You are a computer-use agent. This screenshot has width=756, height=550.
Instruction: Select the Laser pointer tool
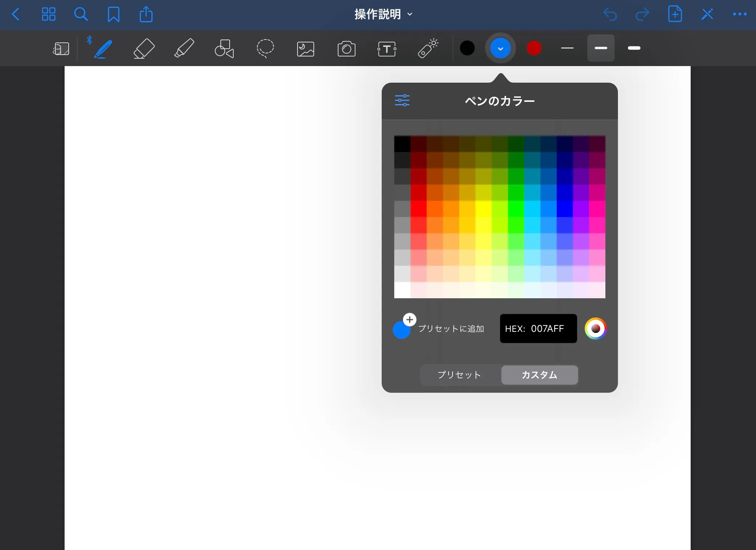[x=428, y=48]
